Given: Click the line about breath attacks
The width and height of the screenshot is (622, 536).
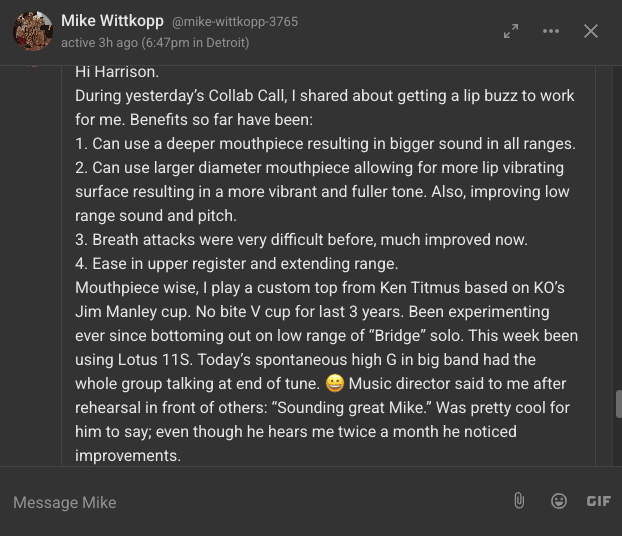Looking at the screenshot, I should click(x=309, y=240).
